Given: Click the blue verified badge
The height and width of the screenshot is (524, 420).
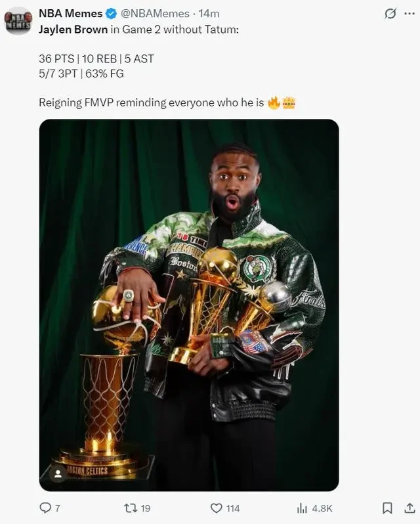Looking at the screenshot, I should (x=111, y=14).
